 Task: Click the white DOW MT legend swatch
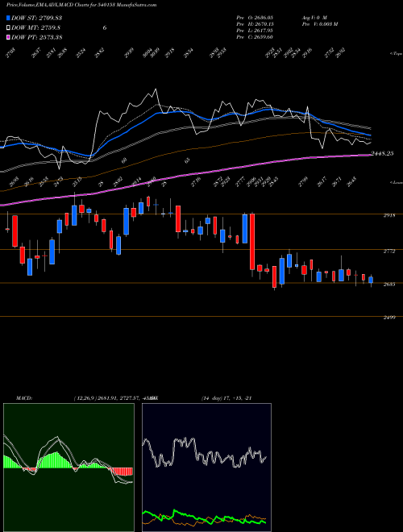[9, 28]
